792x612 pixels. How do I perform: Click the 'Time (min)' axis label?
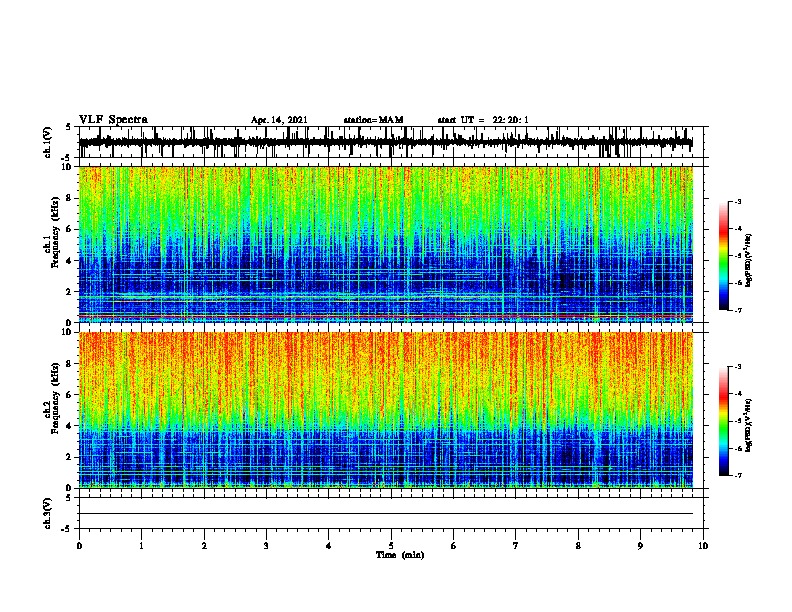400,555
